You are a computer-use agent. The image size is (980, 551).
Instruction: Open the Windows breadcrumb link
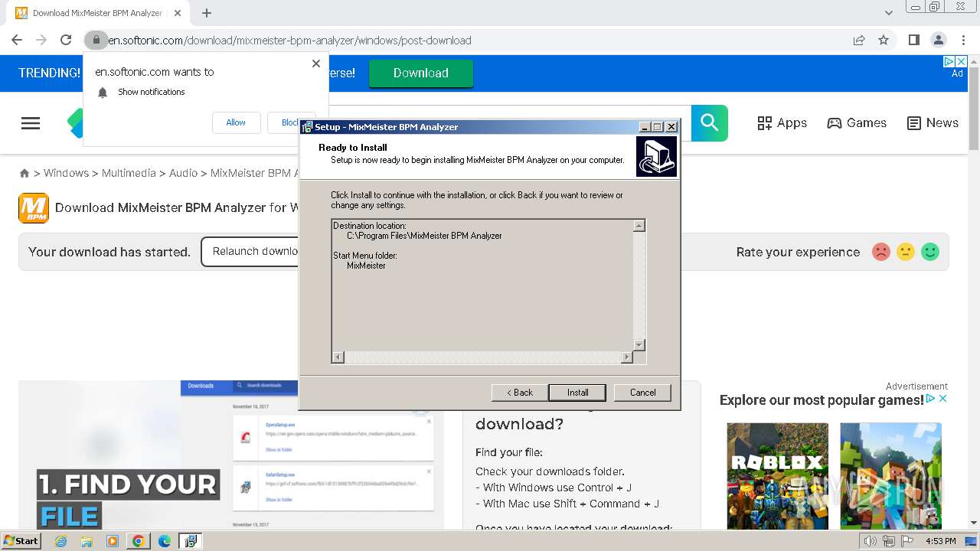point(66,173)
